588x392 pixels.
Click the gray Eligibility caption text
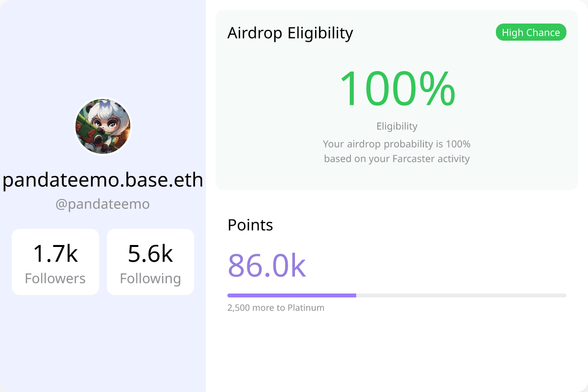pyautogui.click(x=397, y=126)
